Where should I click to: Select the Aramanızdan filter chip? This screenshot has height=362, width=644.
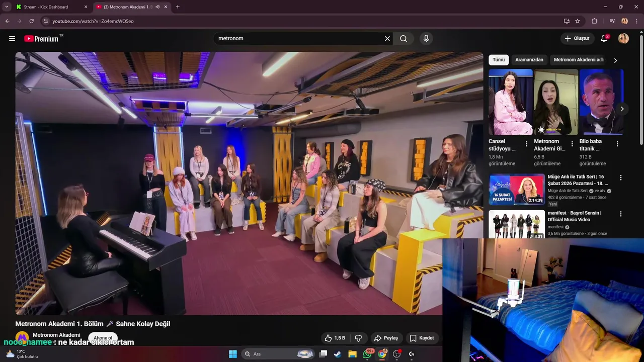529,60
